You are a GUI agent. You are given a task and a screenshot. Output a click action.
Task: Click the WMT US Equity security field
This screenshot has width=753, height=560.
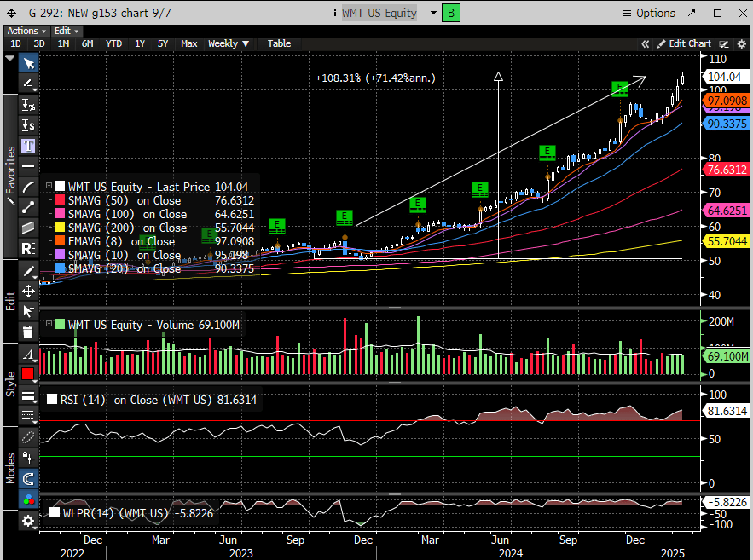tap(379, 13)
